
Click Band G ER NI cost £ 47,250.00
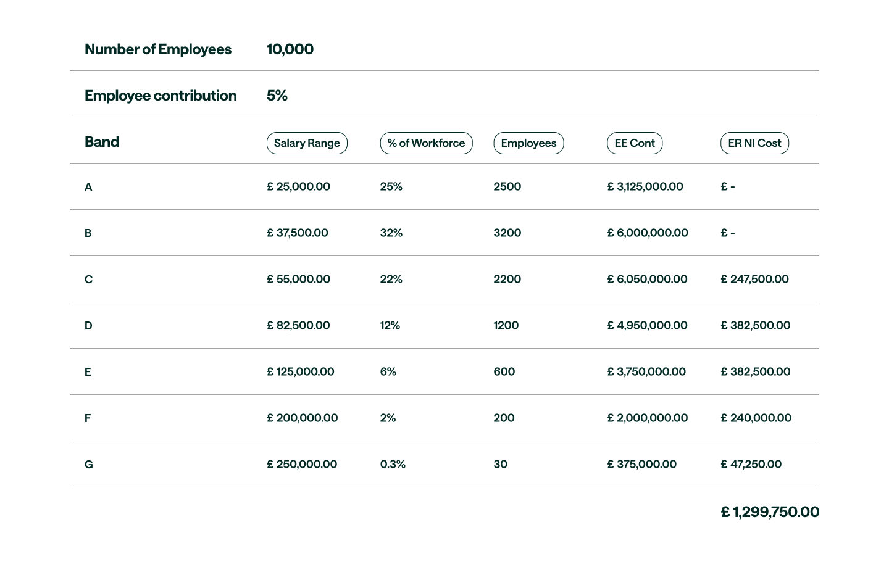751,464
